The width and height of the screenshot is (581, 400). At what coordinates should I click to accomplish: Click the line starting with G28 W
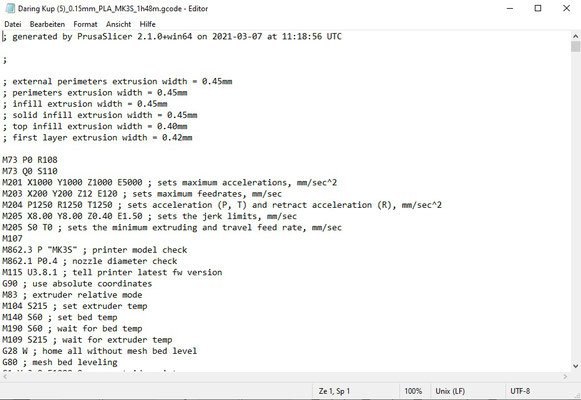pos(99,351)
